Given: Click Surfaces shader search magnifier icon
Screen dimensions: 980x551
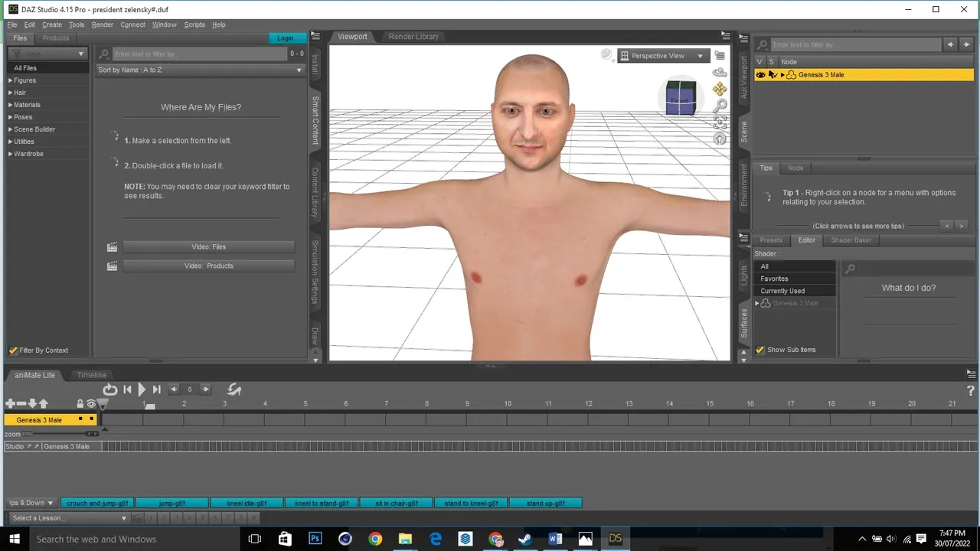Looking at the screenshot, I should coord(850,269).
